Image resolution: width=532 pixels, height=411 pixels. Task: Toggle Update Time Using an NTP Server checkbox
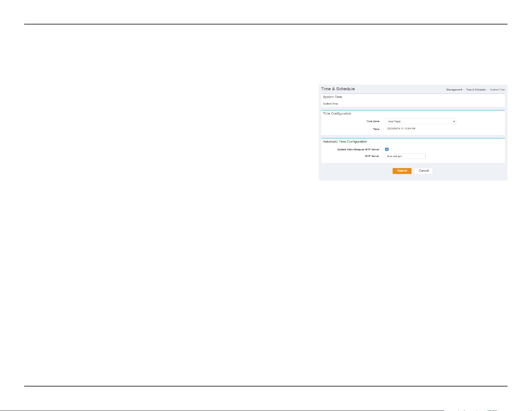387,149
